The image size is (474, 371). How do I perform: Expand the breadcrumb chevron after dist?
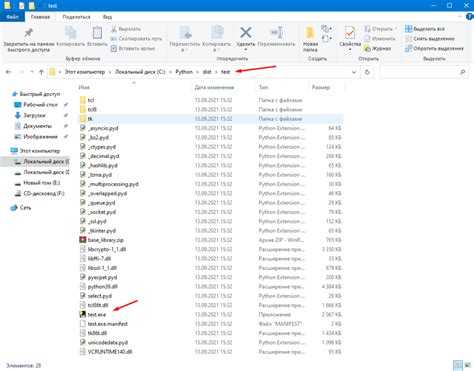216,72
